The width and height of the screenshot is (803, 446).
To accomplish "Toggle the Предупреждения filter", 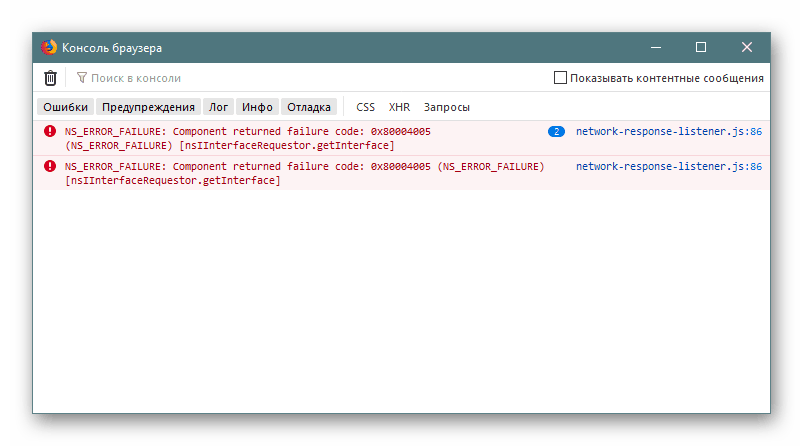I will click(x=148, y=107).
